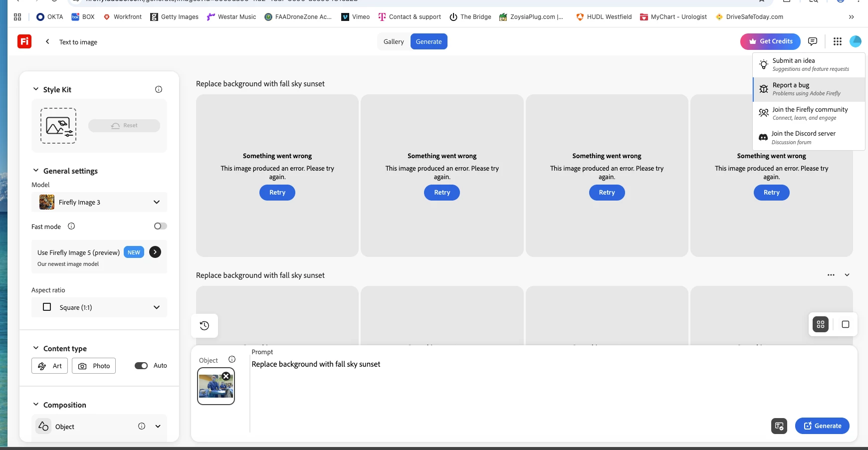Open the Firefly Image 3 model dropdown
Image resolution: width=868 pixels, height=450 pixels.
tap(99, 202)
